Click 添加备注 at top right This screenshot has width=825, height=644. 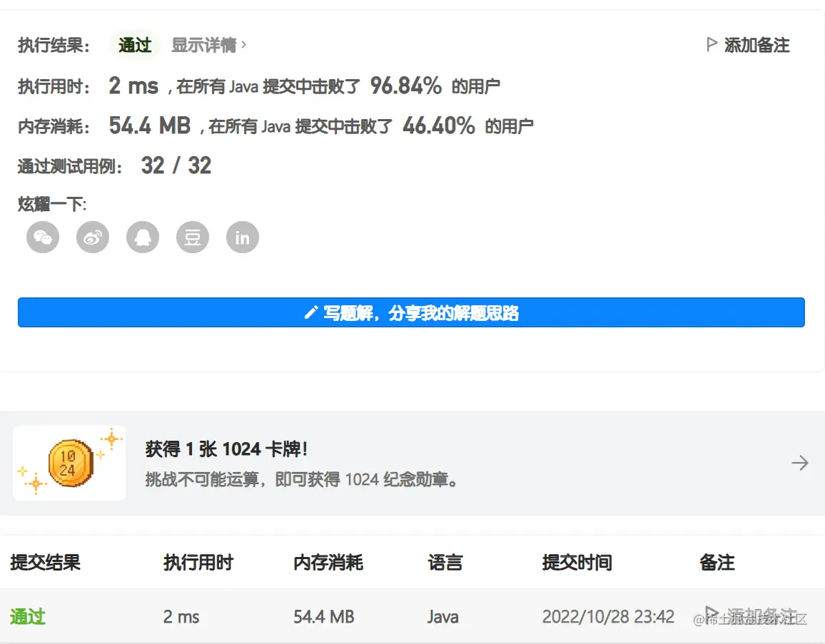coord(756,45)
